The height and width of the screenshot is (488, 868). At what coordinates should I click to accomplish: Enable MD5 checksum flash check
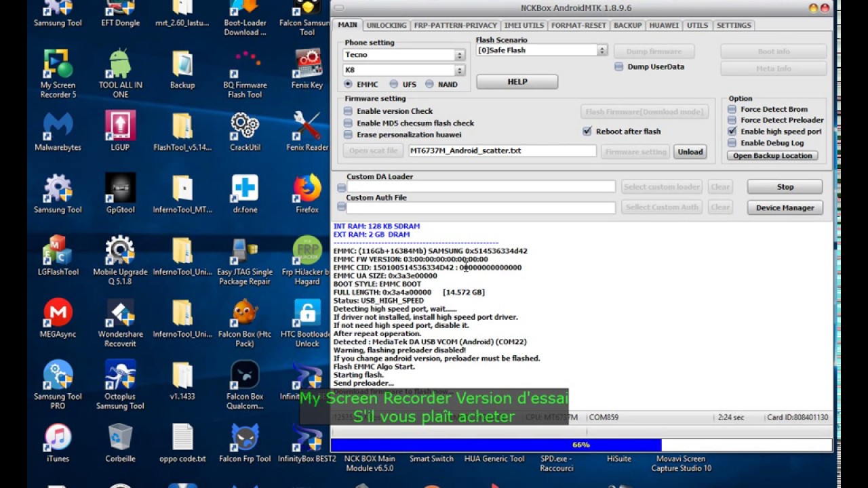coord(348,123)
